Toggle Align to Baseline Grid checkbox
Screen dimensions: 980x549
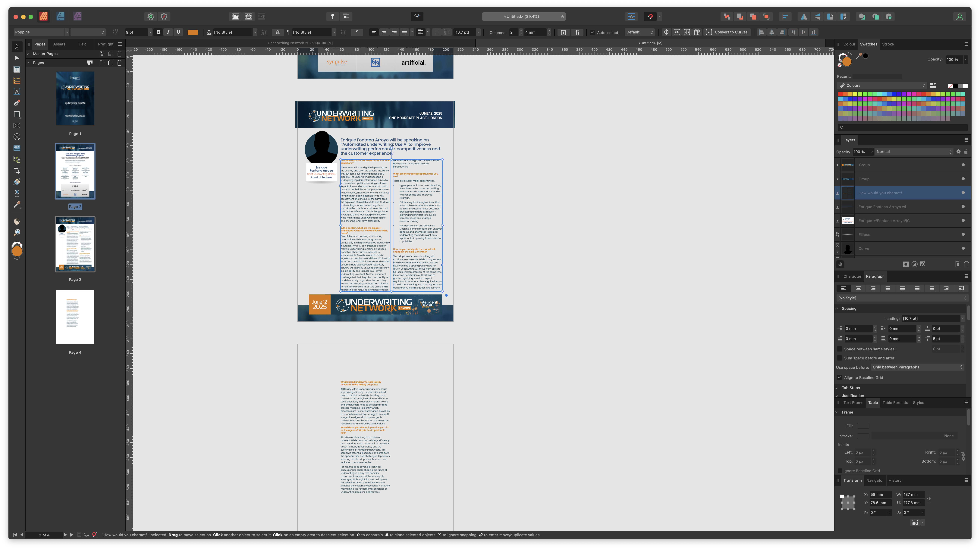click(x=840, y=377)
